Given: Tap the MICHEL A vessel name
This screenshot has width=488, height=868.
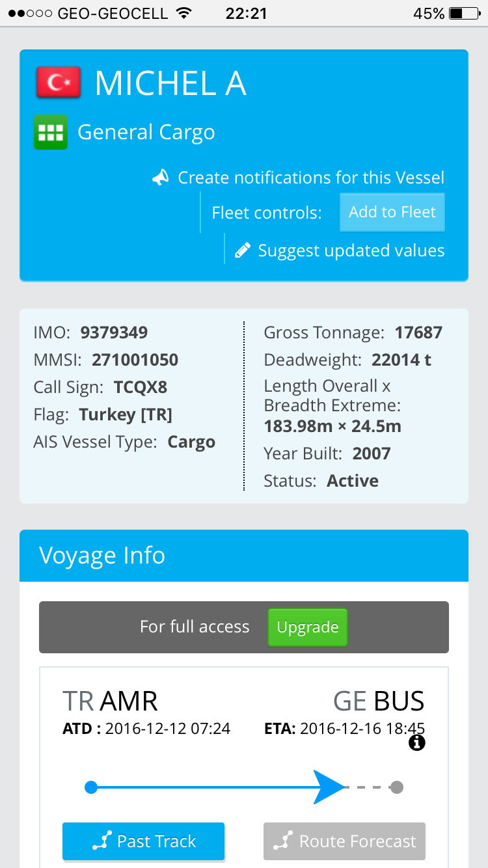Looking at the screenshot, I should pyautogui.click(x=170, y=83).
